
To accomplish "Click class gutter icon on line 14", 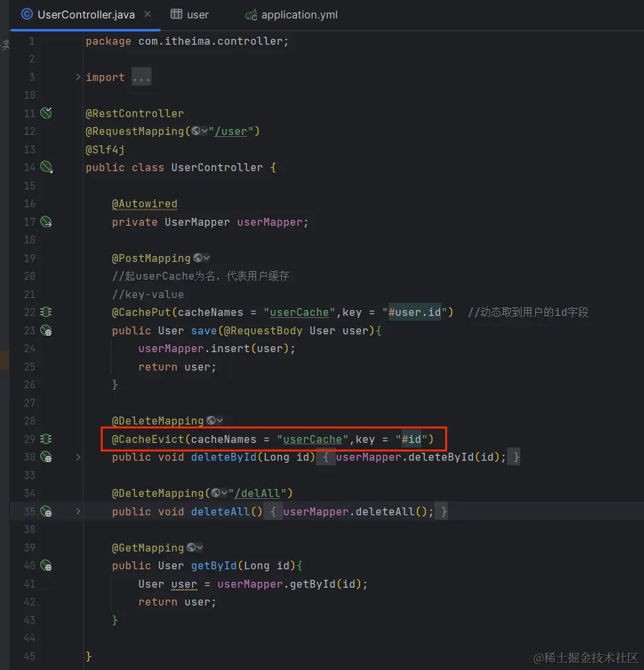I will click(x=46, y=167).
